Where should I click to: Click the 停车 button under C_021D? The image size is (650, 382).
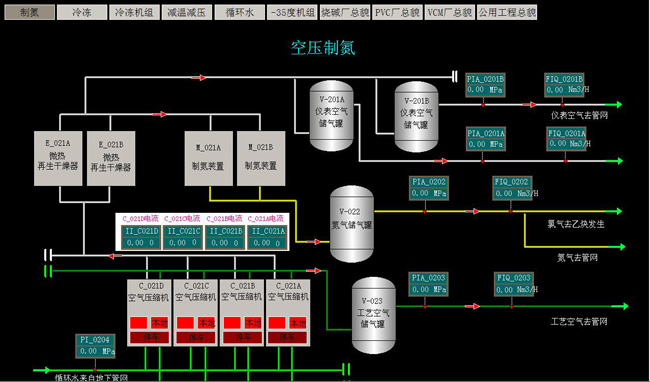pyautogui.click(x=150, y=338)
